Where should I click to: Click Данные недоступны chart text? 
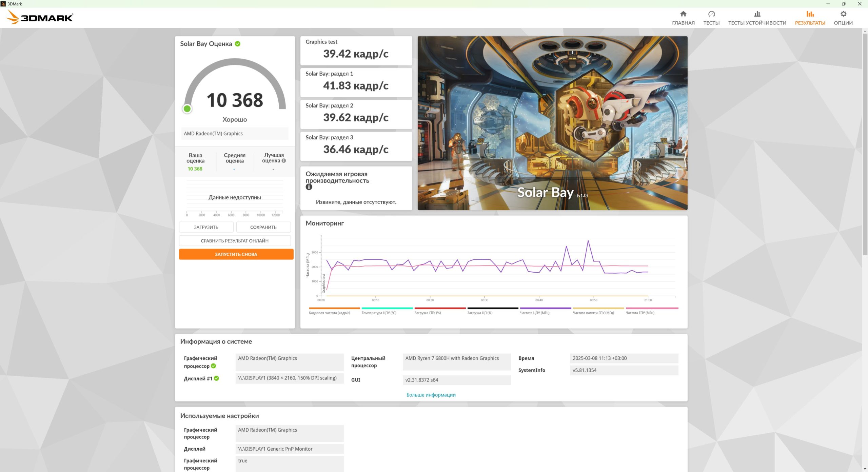tap(235, 197)
